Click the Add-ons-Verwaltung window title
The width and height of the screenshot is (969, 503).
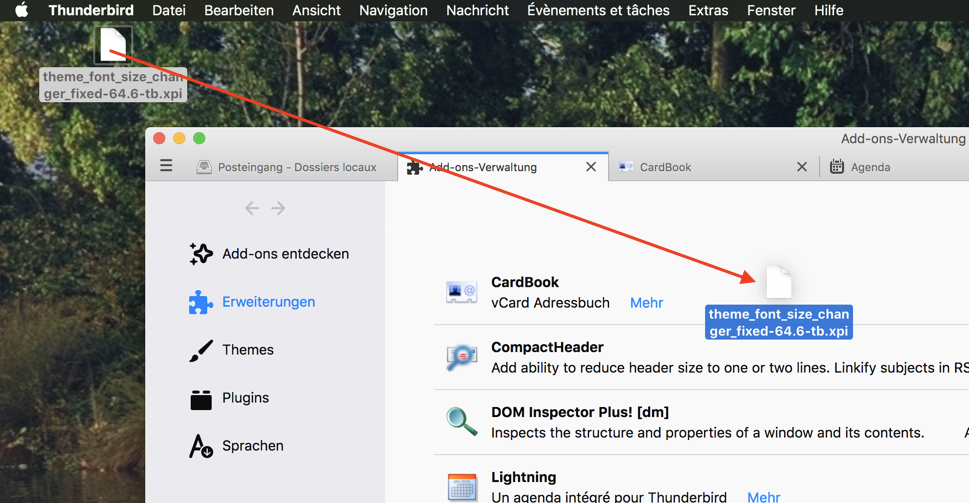tap(902, 138)
